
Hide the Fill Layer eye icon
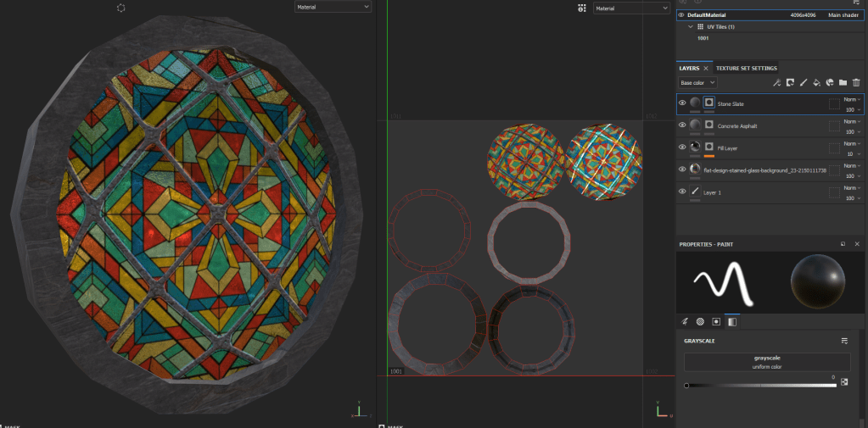(682, 147)
